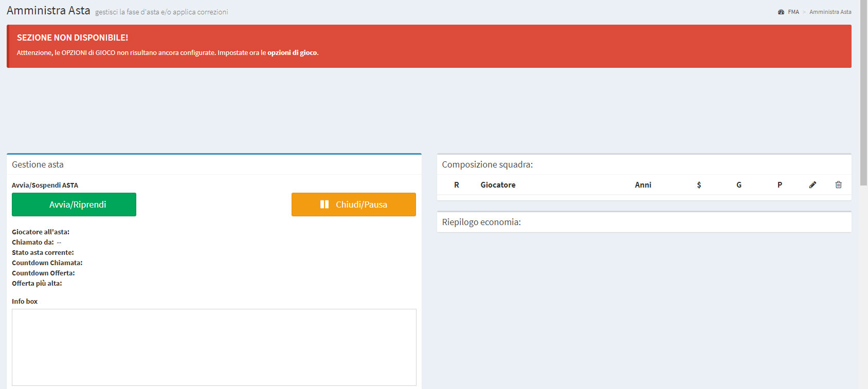Click the trash delete icon in squad table
Image resolution: width=868 pixels, height=389 pixels.
pos(838,185)
